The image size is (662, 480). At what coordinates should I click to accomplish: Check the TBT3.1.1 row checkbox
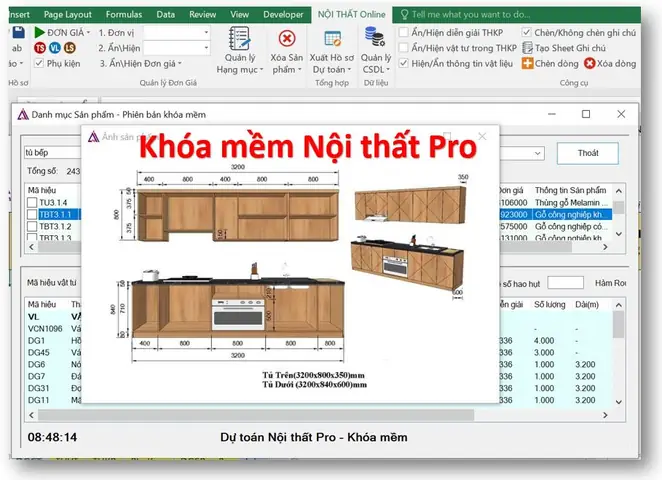point(32,214)
